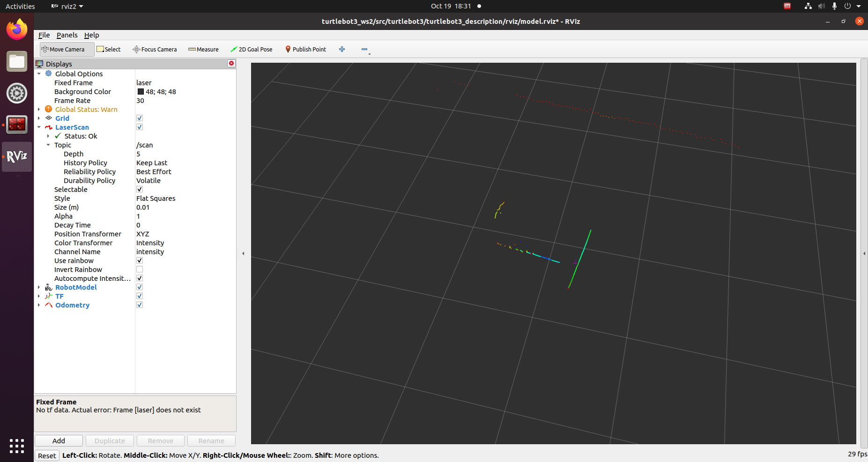This screenshot has height=462, width=868.
Task: Toggle the TF display checkbox
Action: click(140, 296)
